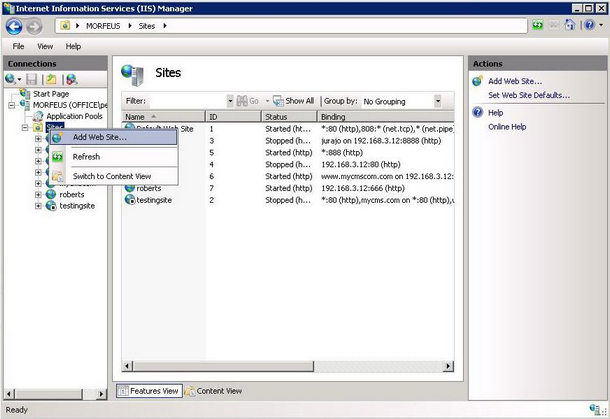Sort by the Binding column header
This screenshot has height=419, width=610.
[386, 117]
